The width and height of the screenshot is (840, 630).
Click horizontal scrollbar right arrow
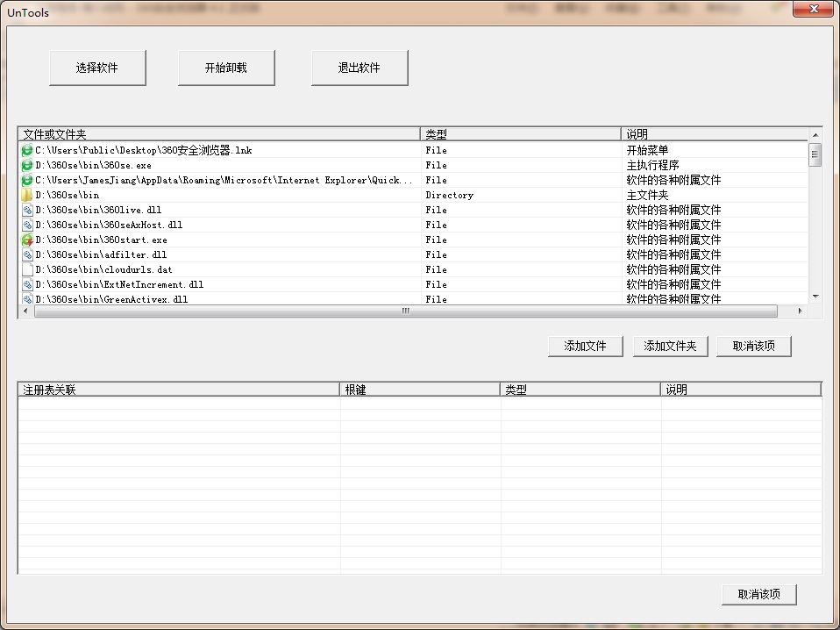coord(800,311)
